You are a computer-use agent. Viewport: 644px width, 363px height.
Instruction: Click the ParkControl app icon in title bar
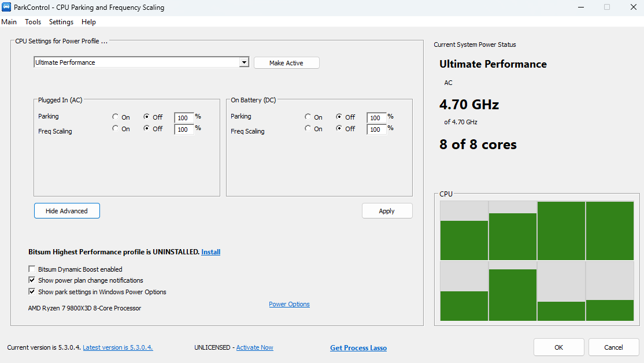point(6,7)
